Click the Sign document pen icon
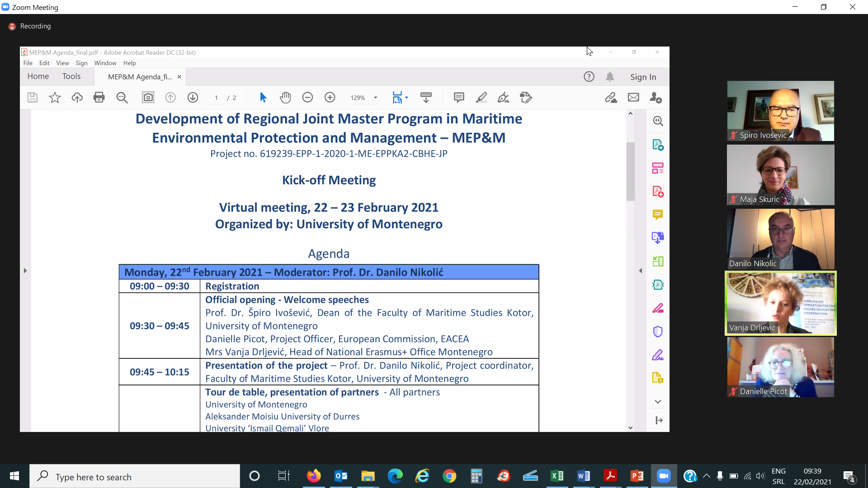 pos(503,98)
